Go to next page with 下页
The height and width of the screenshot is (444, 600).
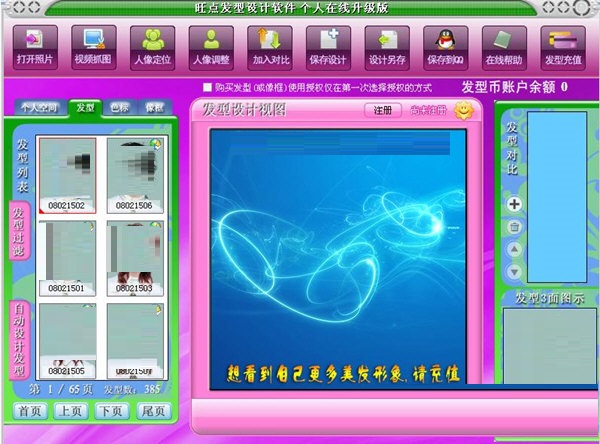click(x=111, y=411)
